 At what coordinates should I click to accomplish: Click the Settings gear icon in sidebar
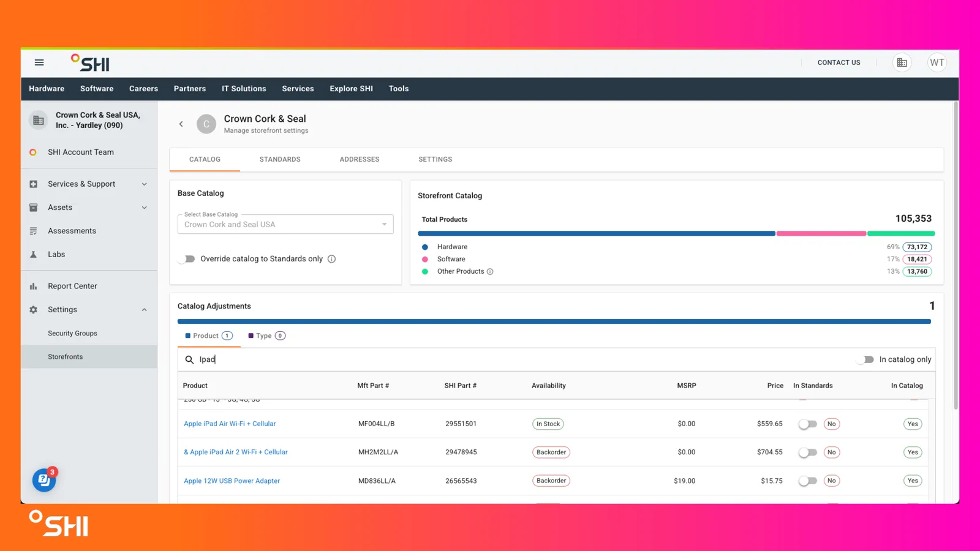(33, 310)
